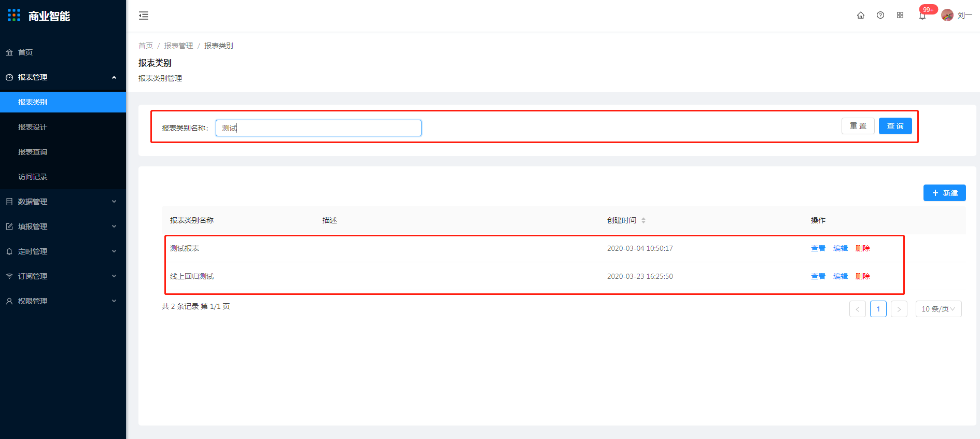Expand the 订阅管理 sidebar menu

63,276
